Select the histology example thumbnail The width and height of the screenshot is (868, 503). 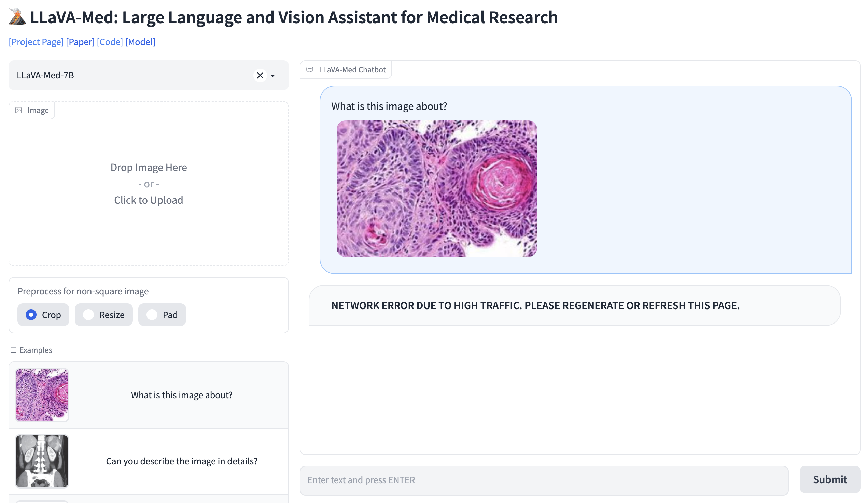click(x=42, y=395)
